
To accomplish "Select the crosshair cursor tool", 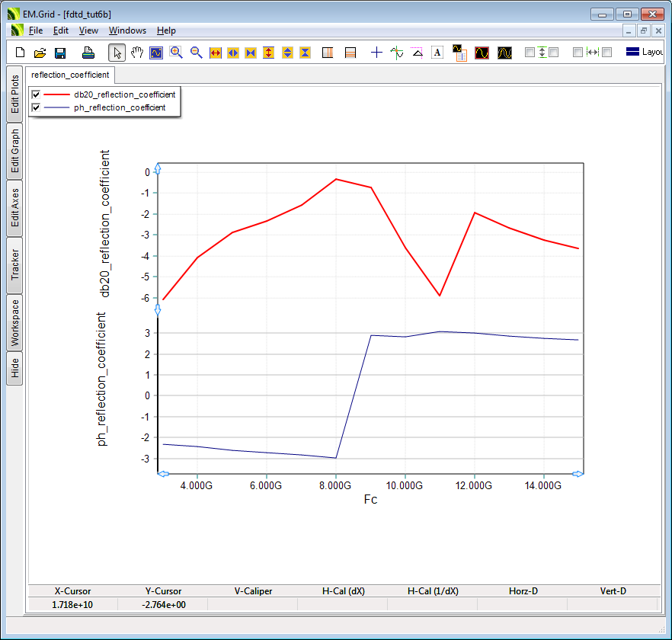I will tap(376, 53).
